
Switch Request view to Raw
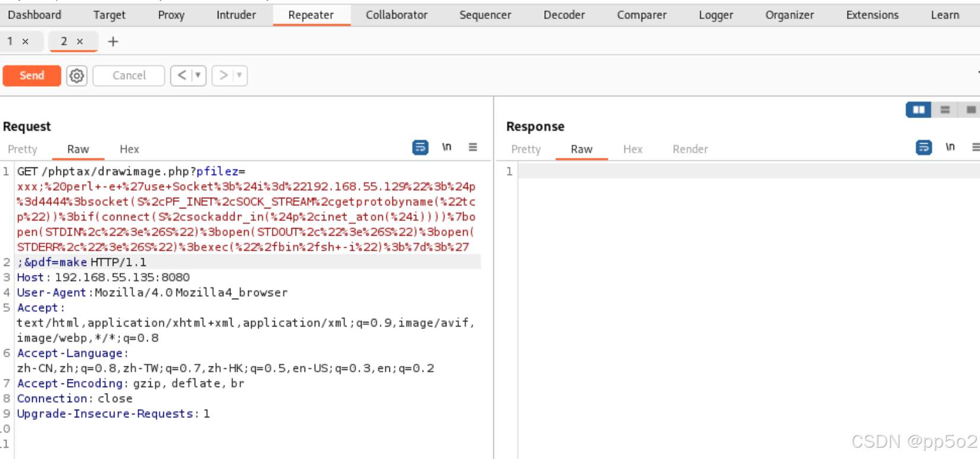click(78, 149)
